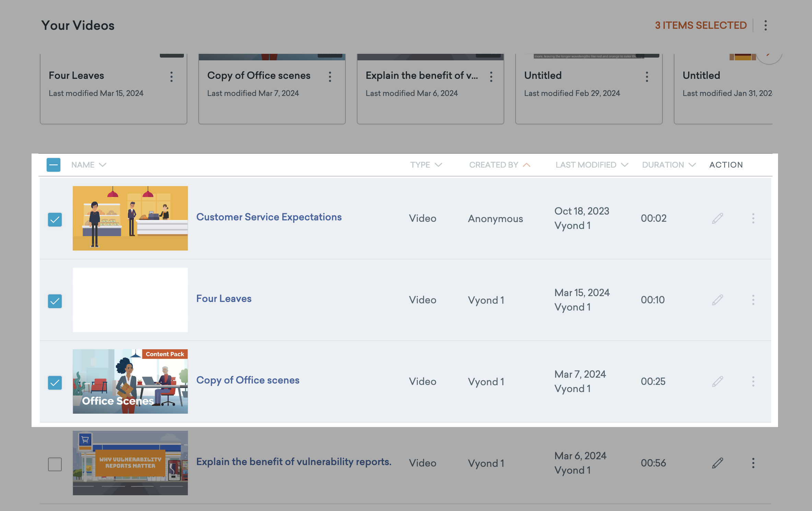Open the Office Scenes thumbnail preview
The width and height of the screenshot is (812, 511).
130,381
